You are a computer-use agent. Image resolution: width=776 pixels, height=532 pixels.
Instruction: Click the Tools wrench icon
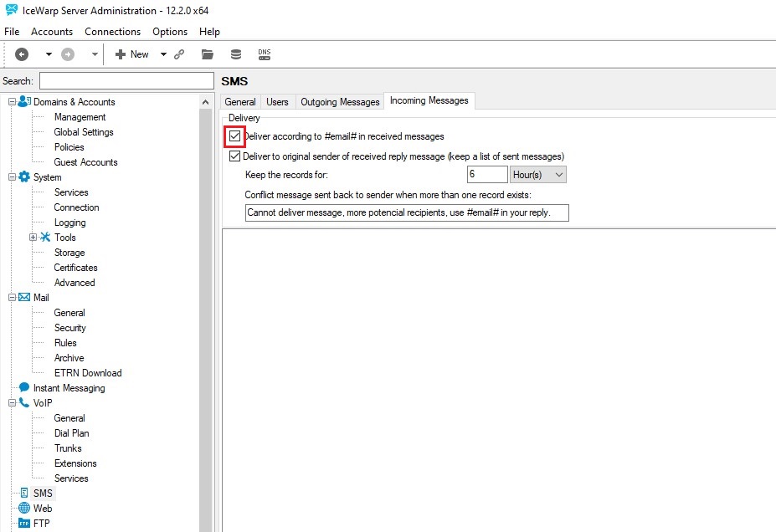click(x=45, y=237)
